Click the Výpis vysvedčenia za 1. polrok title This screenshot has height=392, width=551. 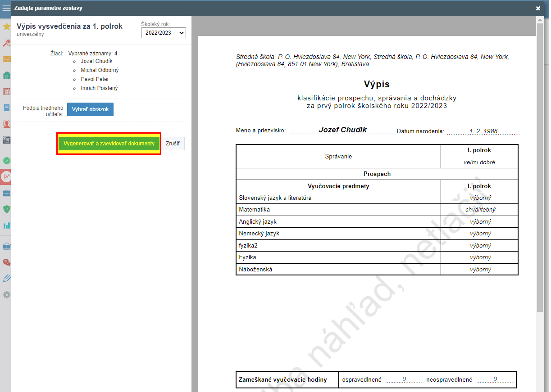click(69, 27)
